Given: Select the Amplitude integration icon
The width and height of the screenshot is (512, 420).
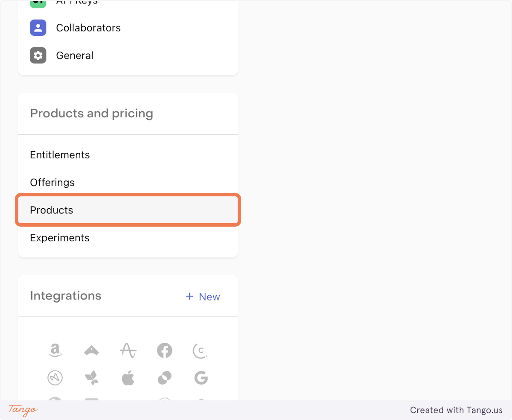Looking at the screenshot, I should click(128, 350).
